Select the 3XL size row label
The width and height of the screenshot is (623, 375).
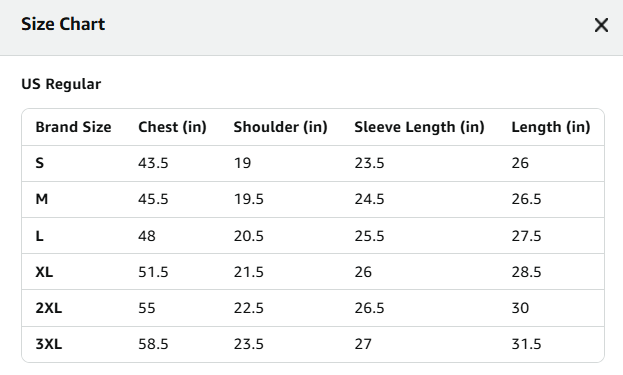coord(49,344)
